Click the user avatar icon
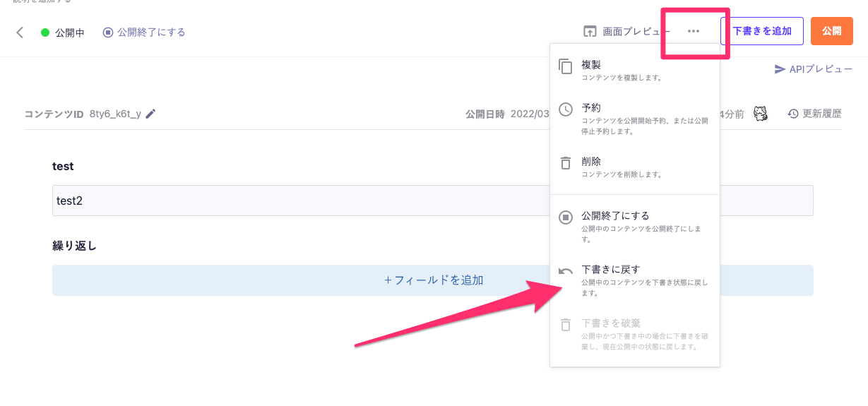Image resolution: width=868 pixels, height=406 pixels. (761, 114)
